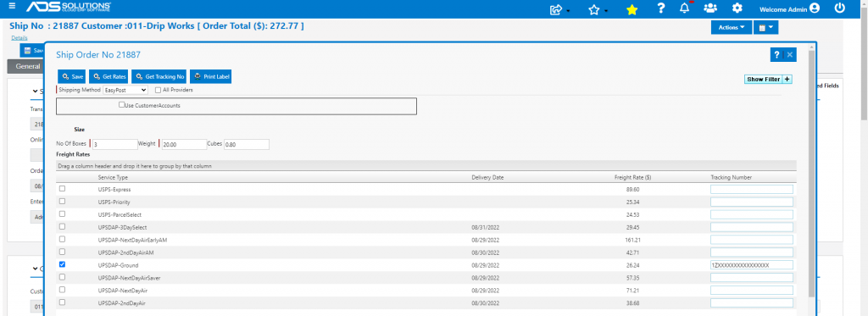
Task: Toggle the Use CustomerAccounts checkbox
Action: [x=122, y=104]
